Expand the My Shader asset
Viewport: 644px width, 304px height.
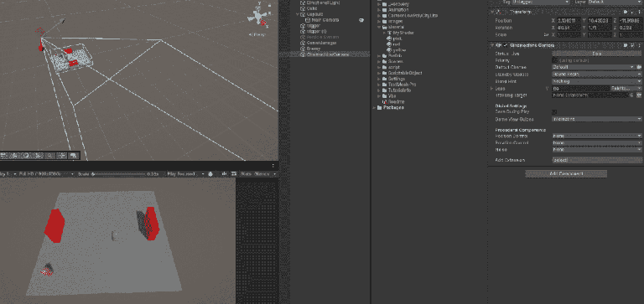tap(384, 33)
